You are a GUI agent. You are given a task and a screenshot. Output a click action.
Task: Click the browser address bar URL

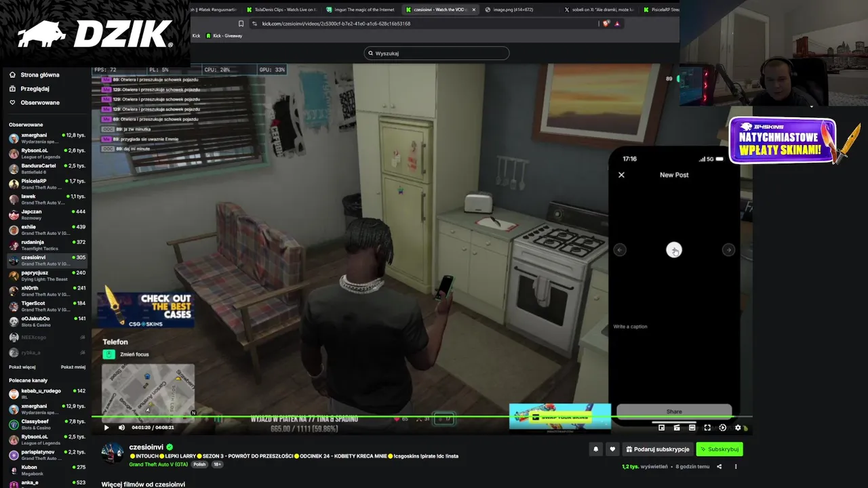click(x=336, y=24)
